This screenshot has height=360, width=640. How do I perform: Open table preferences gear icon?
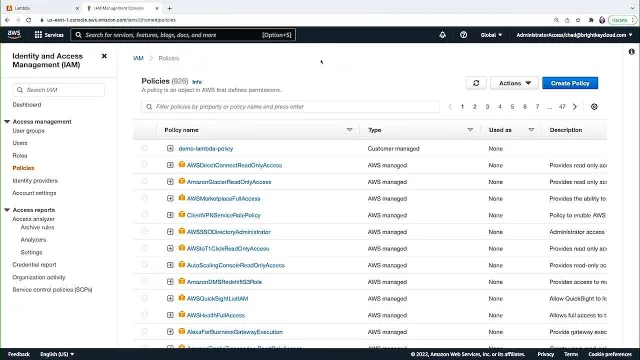click(594, 107)
